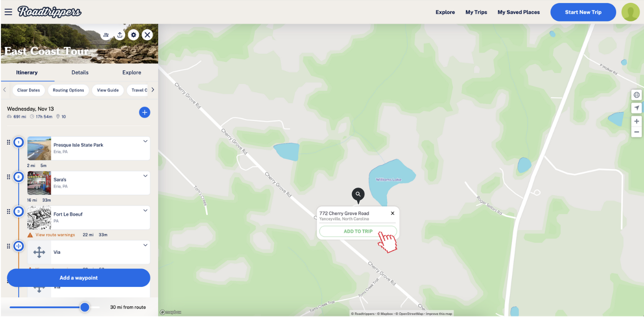Click the OpenStreetMap attribution link
The height and width of the screenshot is (317, 644).
409,314
